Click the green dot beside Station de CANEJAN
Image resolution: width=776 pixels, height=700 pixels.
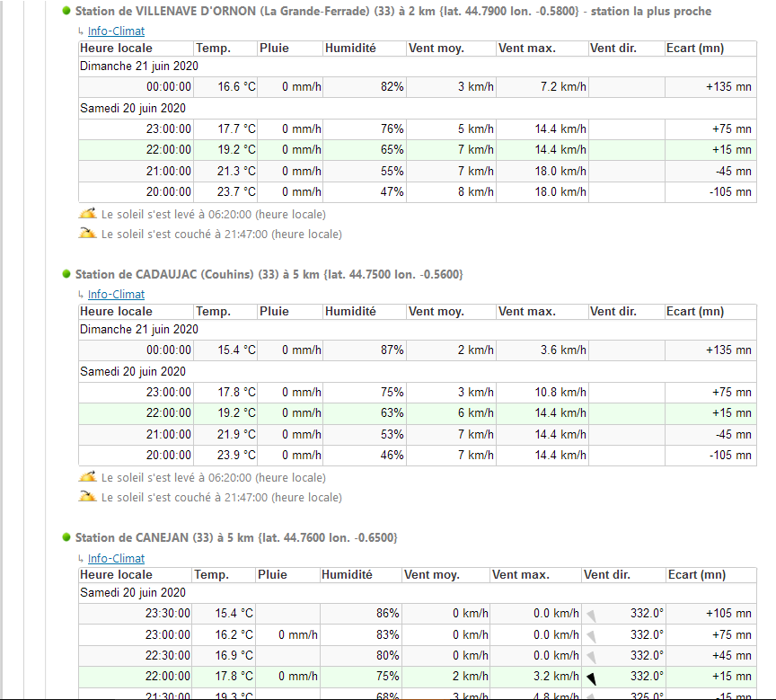pyautogui.click(x=67, y=537)
